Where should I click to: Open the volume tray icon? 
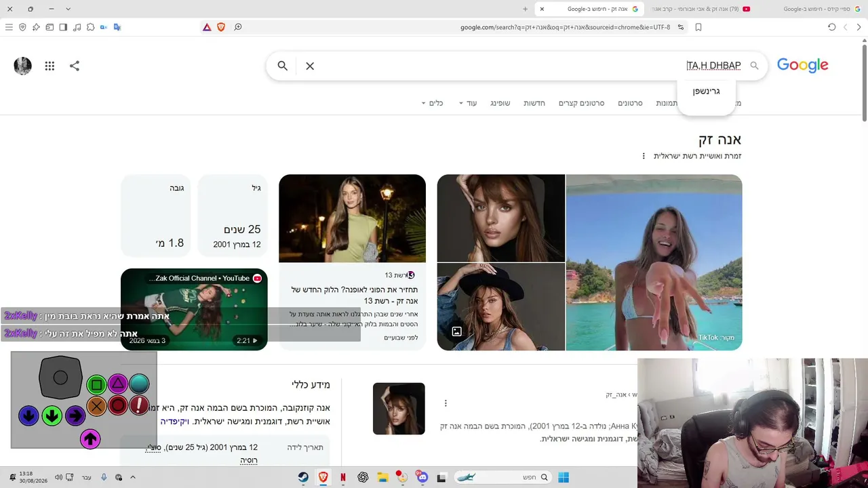[58, 477]
